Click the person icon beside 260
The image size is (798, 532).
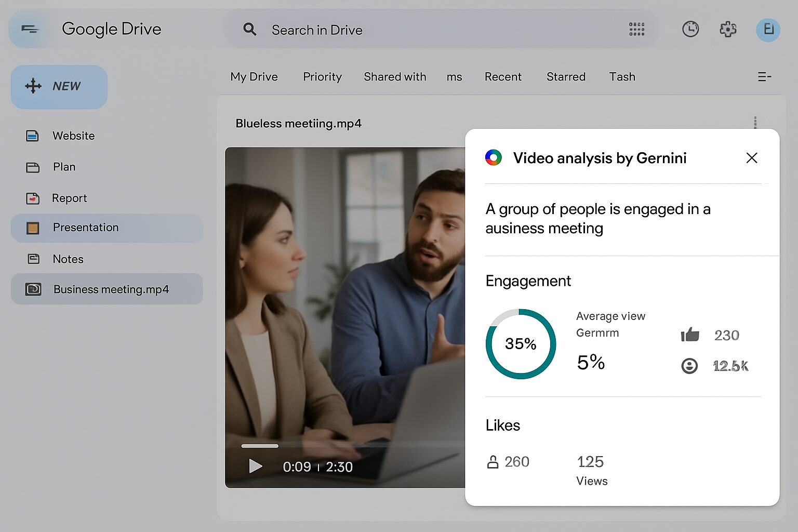pyautogui.click(x=493, y=462)
